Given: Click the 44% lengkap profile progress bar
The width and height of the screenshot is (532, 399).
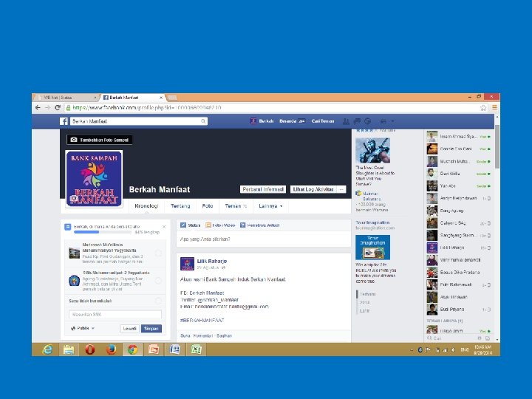Looking at the screenshot, I should (103, 232).
